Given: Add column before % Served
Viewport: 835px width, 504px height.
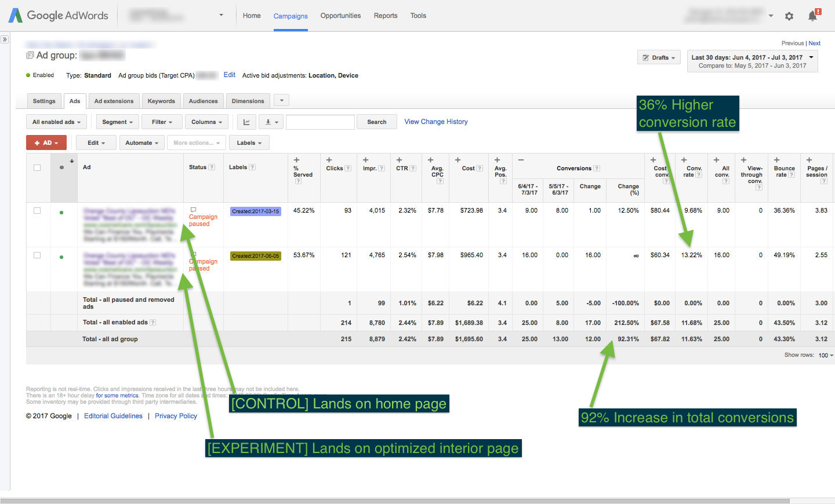Looking at the screenshot, I should coord(297,160).
